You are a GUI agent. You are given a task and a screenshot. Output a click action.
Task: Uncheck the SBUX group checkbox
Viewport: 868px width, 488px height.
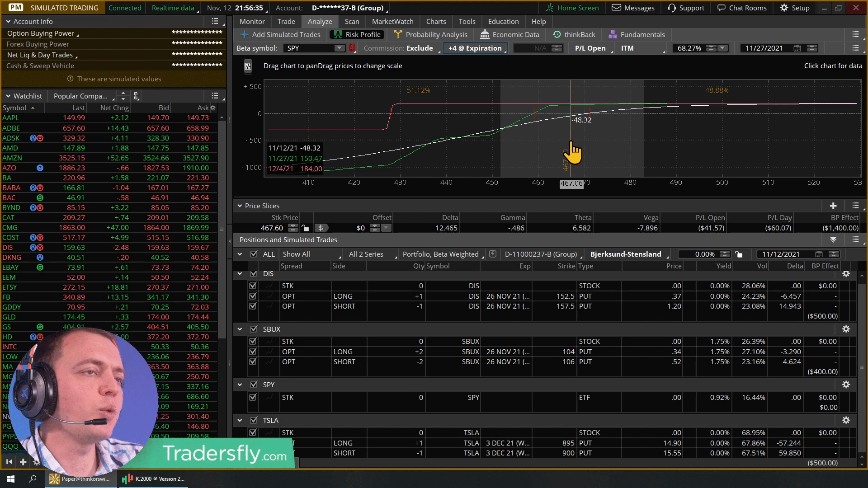point(254,329)
